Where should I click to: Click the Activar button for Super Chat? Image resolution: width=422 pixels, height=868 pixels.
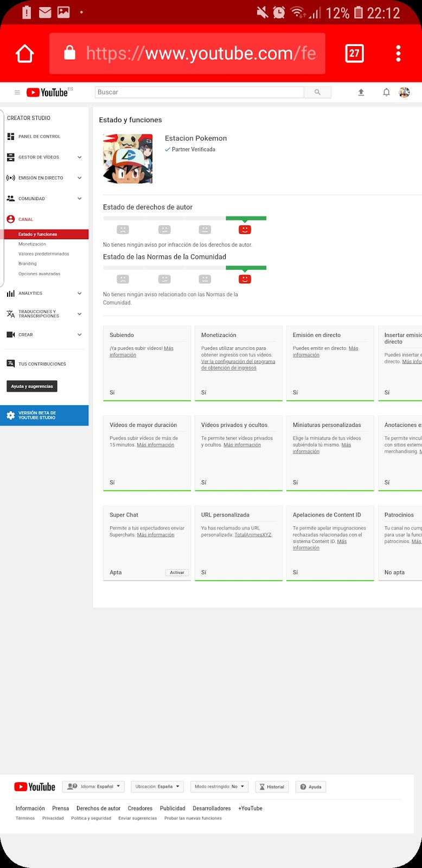(x=177, y=572)
